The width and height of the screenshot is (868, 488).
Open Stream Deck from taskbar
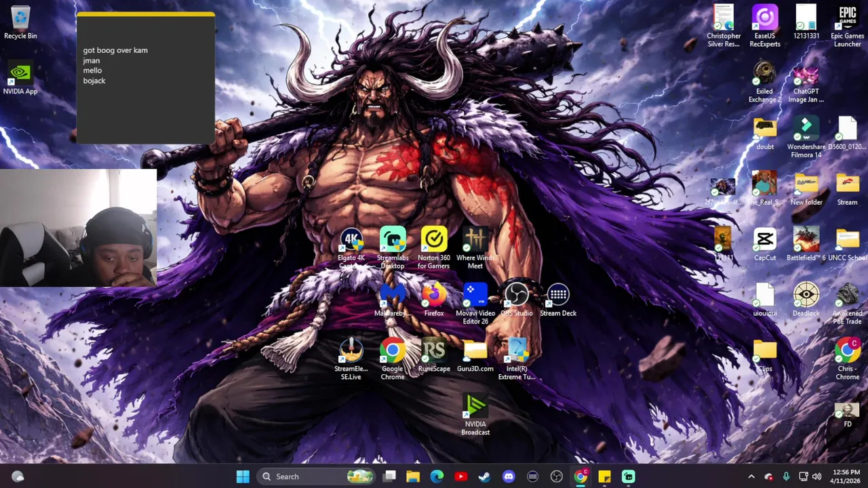pyautogui.click(x=533, y=476)
